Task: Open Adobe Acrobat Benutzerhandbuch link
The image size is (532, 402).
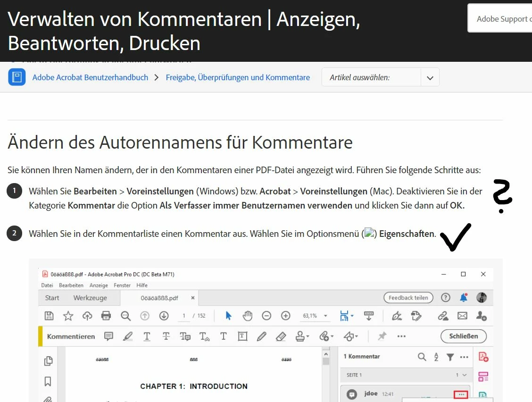Action: (x=90, y=77)
